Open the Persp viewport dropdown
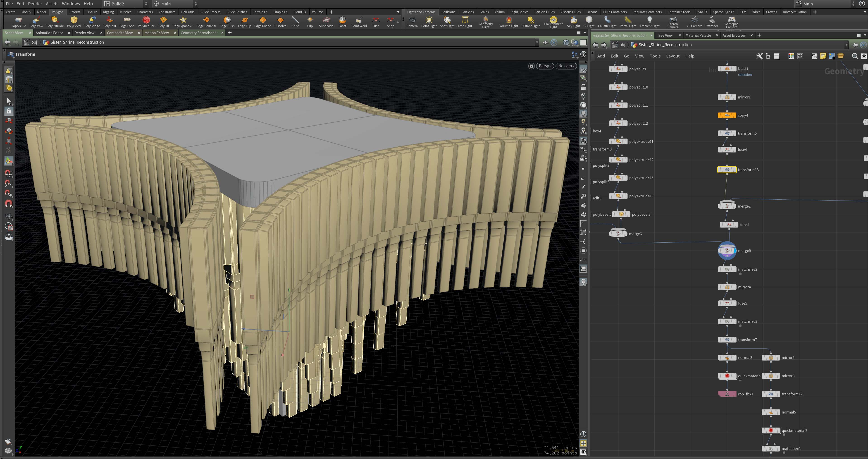The width and height of the screenshot is (868, 459). (544, 66)
